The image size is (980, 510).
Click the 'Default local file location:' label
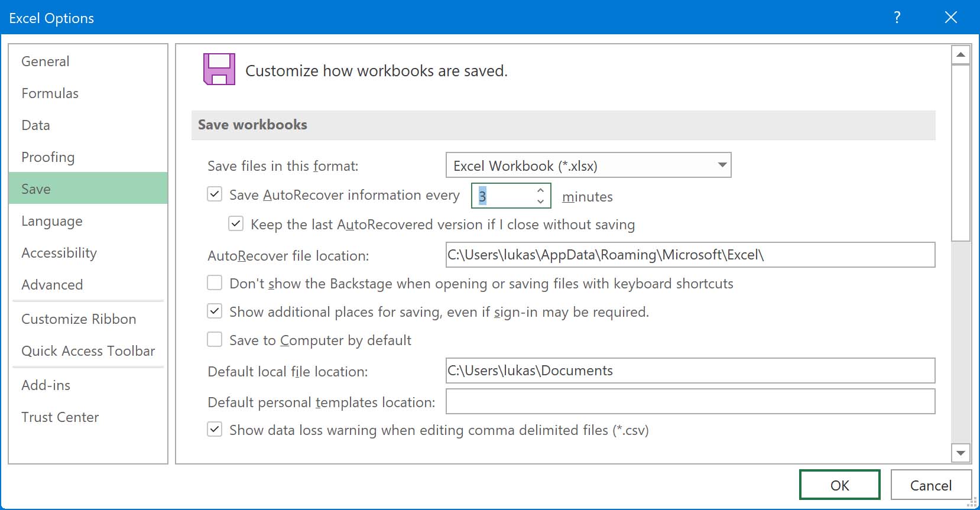tap(288, 372)
